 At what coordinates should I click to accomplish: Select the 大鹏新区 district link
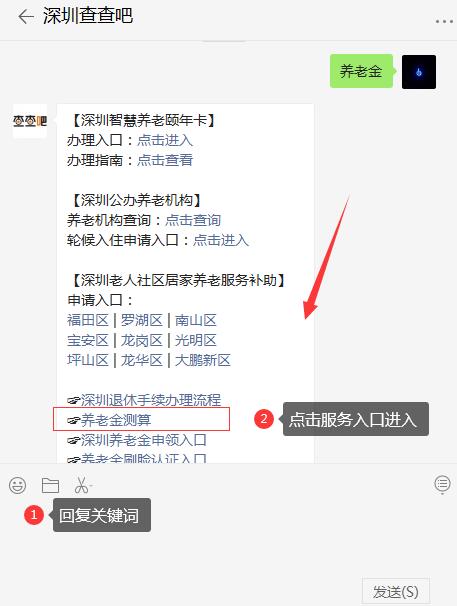(203, 360)
